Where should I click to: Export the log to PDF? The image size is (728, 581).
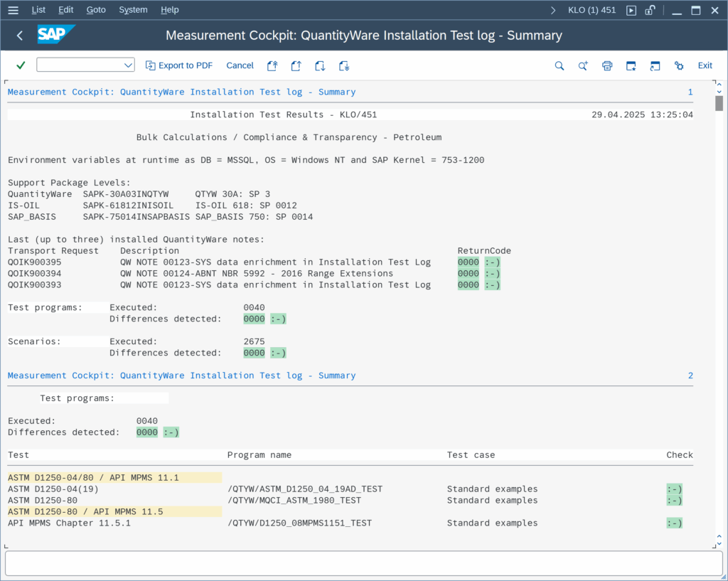click(x=178, y=65)
